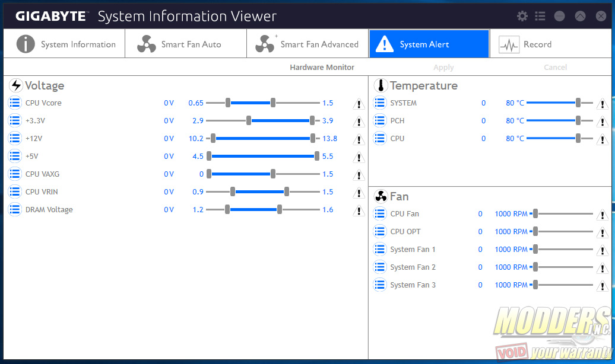The width and height of the screenshot is (615, 364).
Task: Click the +12V upper limit slider handle
Action: point(313,138)
